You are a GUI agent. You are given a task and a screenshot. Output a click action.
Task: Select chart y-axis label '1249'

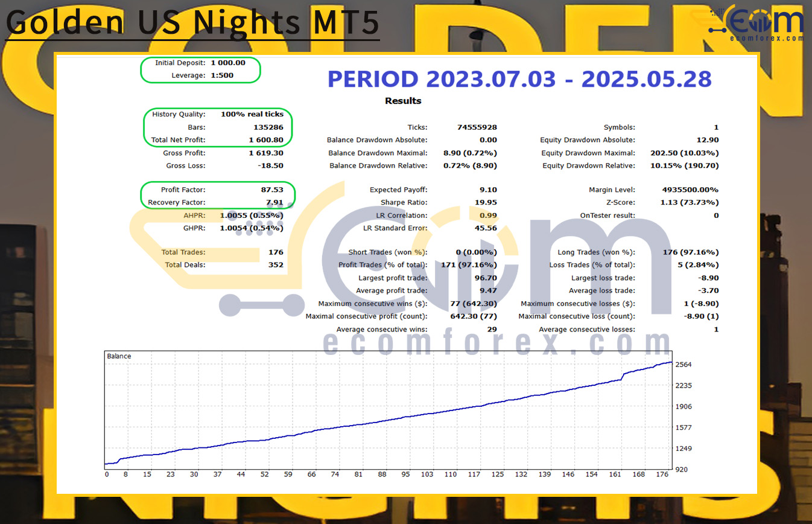coord(684,449)
